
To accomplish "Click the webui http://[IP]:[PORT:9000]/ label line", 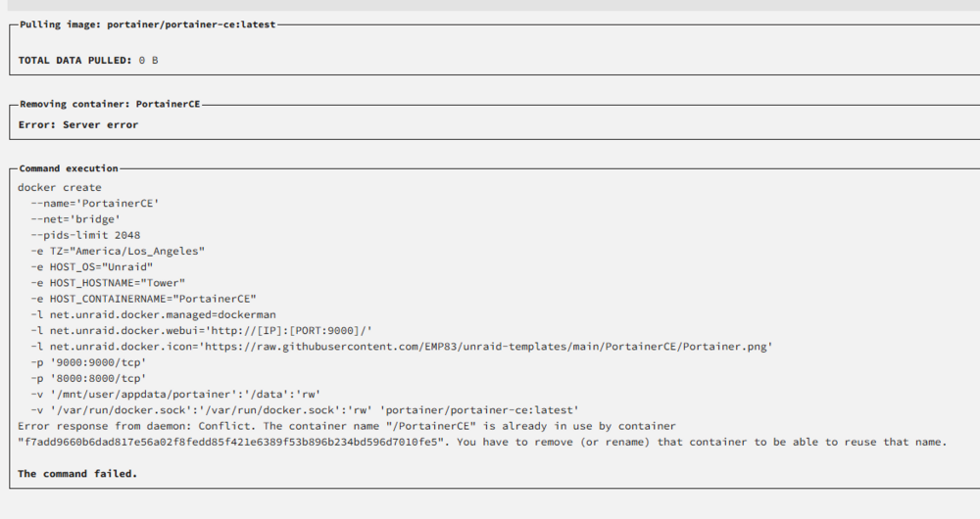I will pos(201,330).
